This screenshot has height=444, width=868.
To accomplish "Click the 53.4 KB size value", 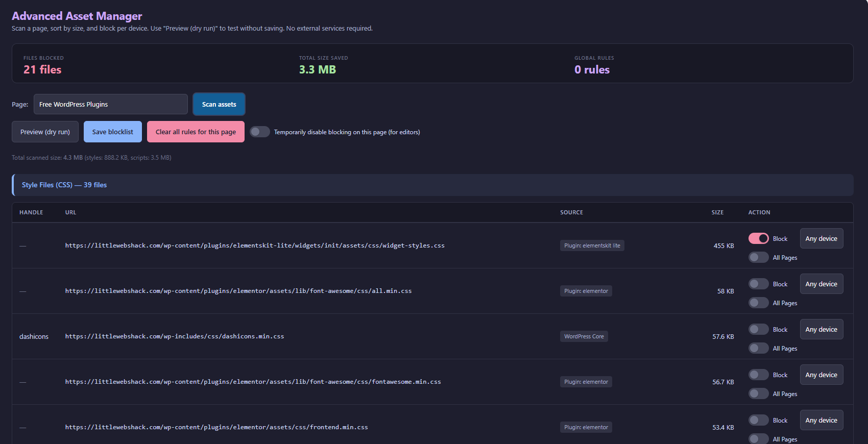I will [723, 427].
